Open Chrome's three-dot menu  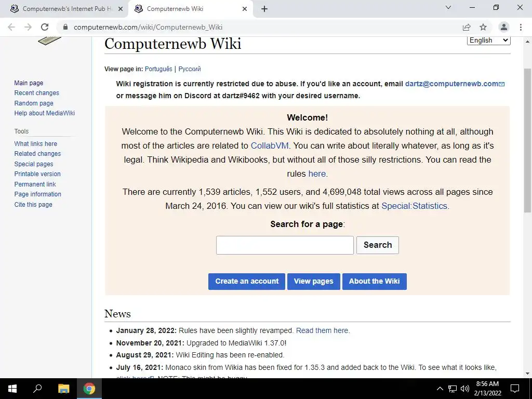click(x=521, y=27)
